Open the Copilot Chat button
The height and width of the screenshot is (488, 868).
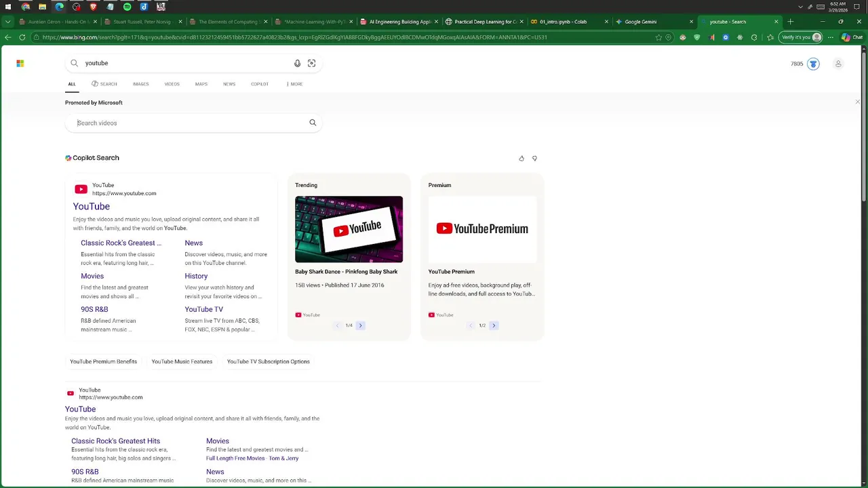coord(852,37)
